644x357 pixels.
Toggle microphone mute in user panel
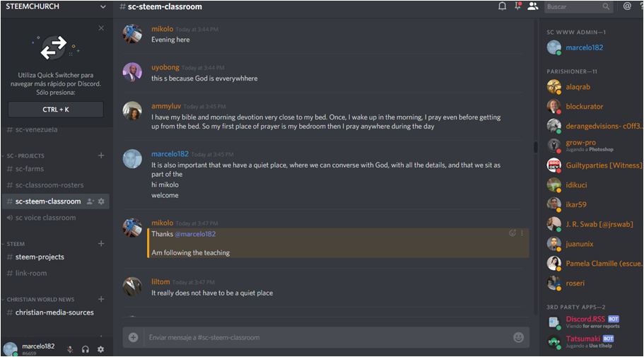pos(70,349)
